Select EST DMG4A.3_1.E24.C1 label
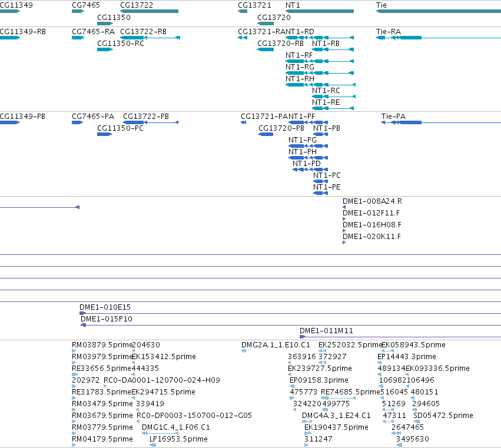 [x=336, y=416]
